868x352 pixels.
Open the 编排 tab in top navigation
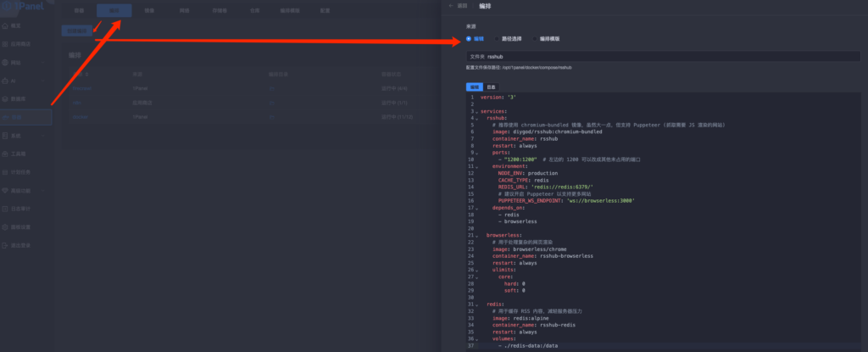tap(114, 11)
